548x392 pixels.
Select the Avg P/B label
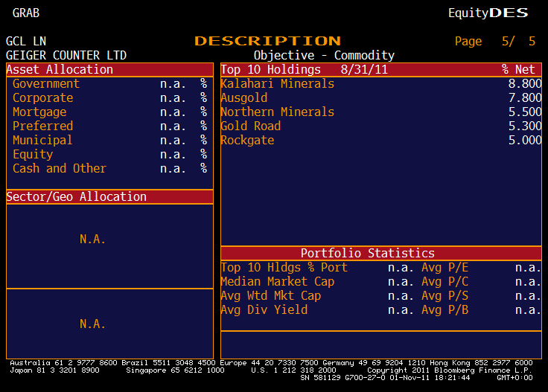click(x=445, y=309)
